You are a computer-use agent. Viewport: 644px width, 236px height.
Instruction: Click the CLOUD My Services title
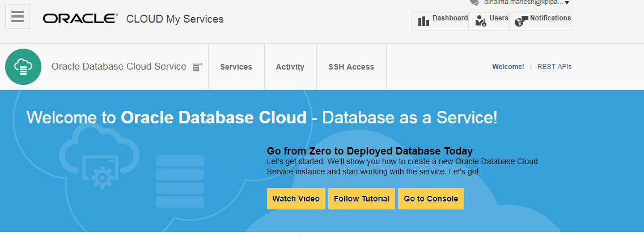coord(175,19)
